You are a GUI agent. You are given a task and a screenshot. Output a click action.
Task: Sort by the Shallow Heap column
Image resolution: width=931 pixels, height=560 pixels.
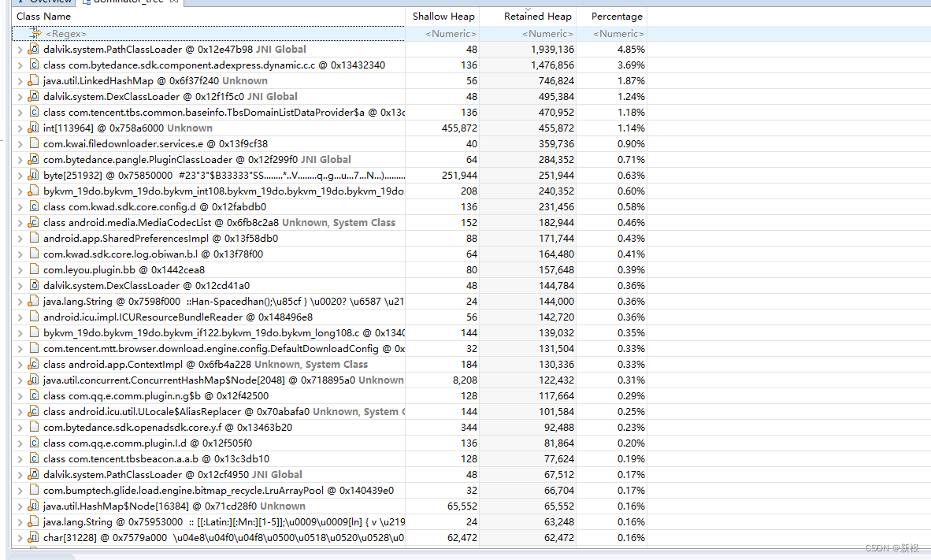click(x=443, y=17)
